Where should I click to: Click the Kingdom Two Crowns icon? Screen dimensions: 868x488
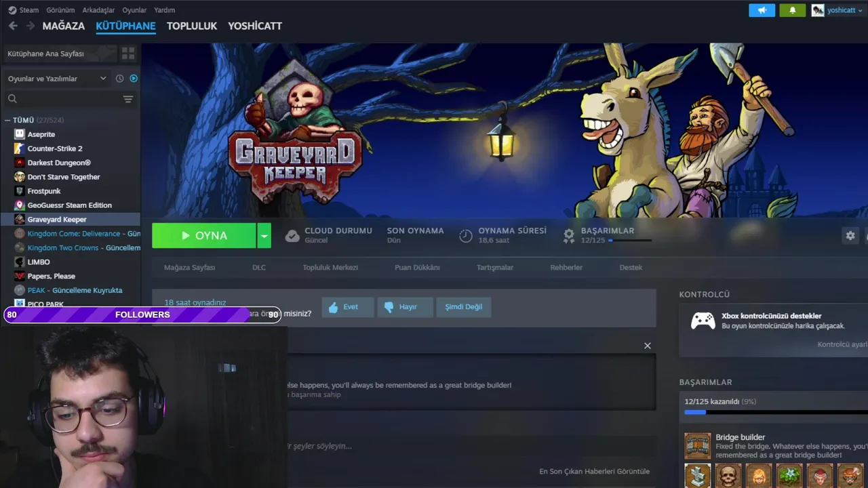tap(20, 248)
